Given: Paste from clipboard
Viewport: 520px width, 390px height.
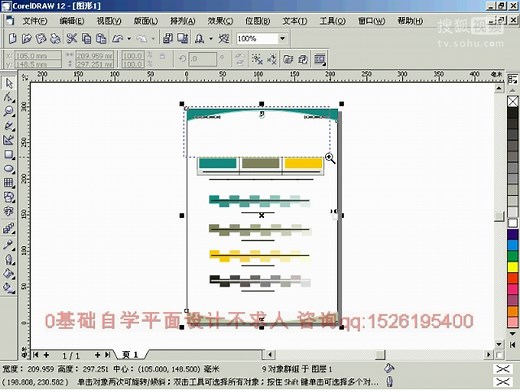Looking at the screenshot, I should [x=101, y=39].
